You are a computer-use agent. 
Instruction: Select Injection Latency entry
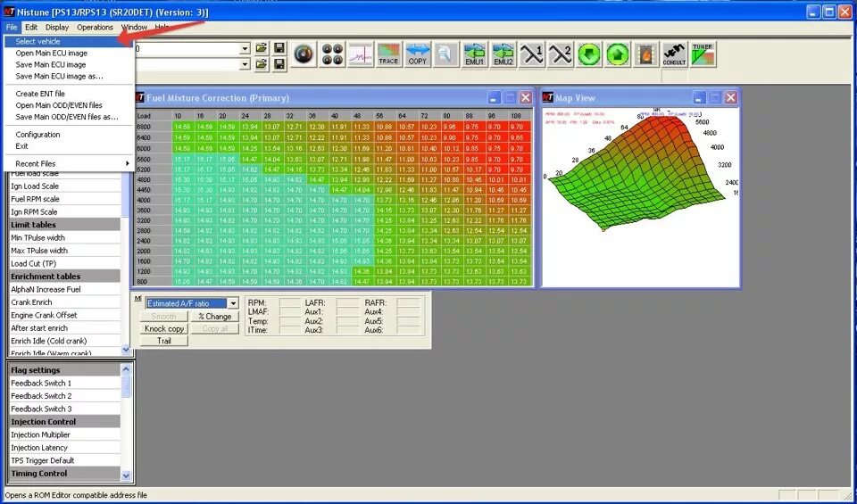click(x=64, y=448)
